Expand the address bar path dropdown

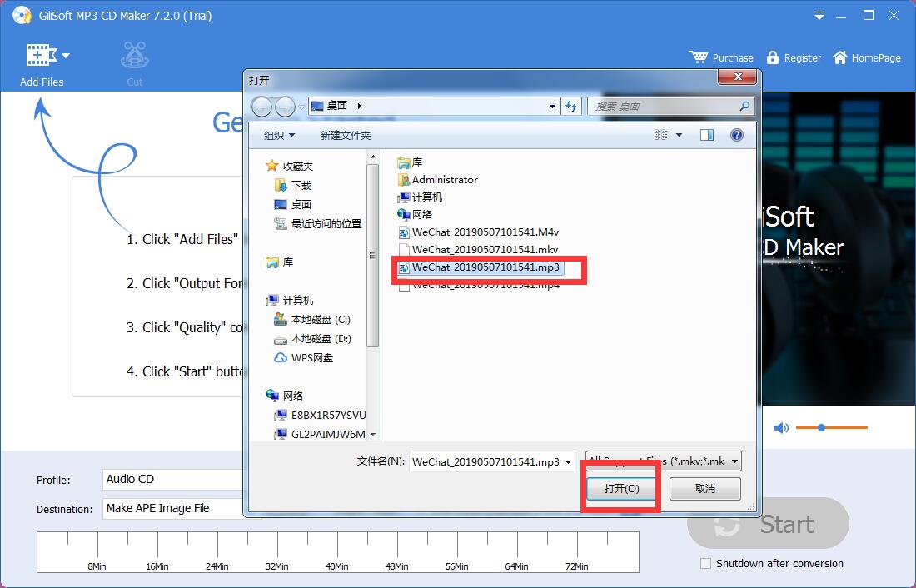tap(552, 107)
